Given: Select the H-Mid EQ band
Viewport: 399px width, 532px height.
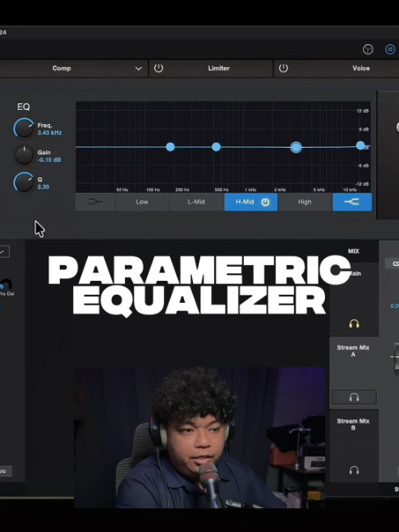Looking at the screenshot, I should tap(250, 202).
